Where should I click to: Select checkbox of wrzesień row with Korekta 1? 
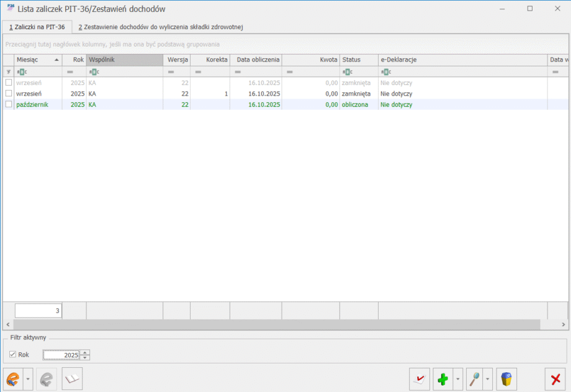pos(9,94)
